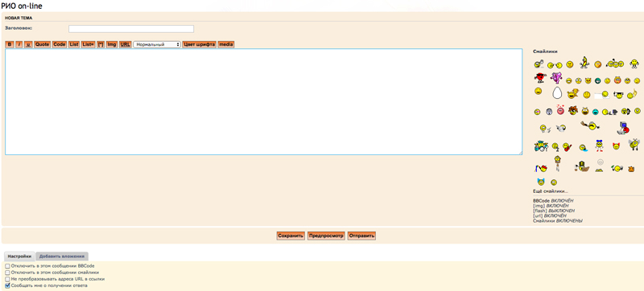The width and height of the screenshot is (644, 291).
Task: Insert the smiley smashing a computer
Action: click(622, 129)
